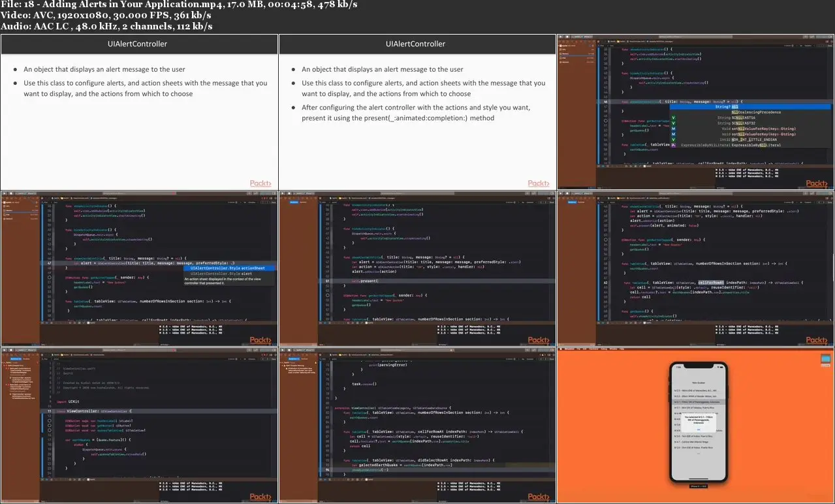Choose UIAlertController.Style actionSheet suggestion
Viewport: 835px width, 504px height.
[x=228, y=268]
